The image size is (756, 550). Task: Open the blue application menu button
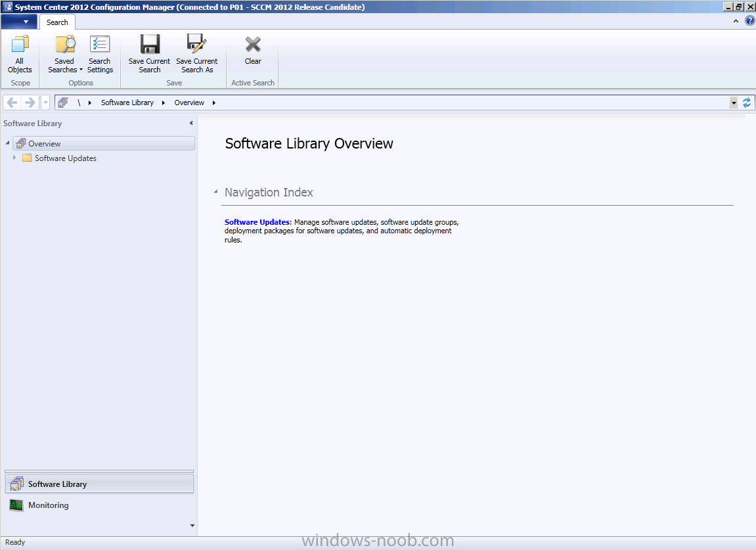(x=18, y=22)
